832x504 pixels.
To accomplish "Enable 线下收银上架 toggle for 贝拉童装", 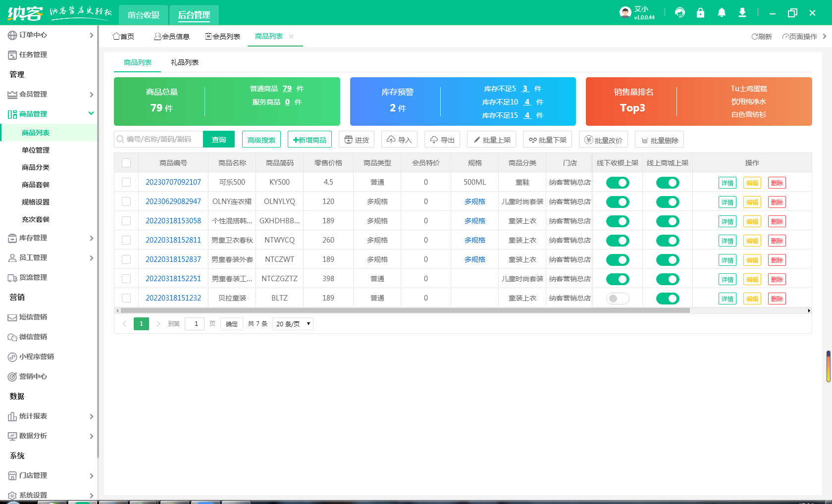I will (x=618, y=299).
